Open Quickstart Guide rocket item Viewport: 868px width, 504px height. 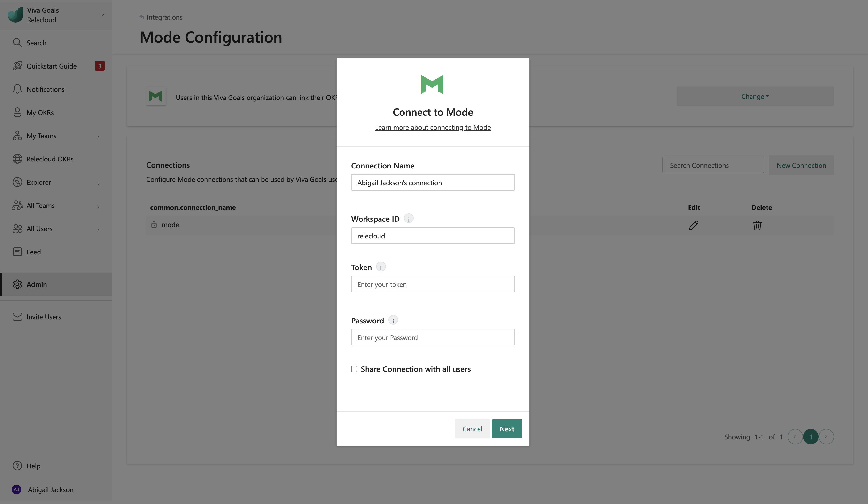pos(51,66)
